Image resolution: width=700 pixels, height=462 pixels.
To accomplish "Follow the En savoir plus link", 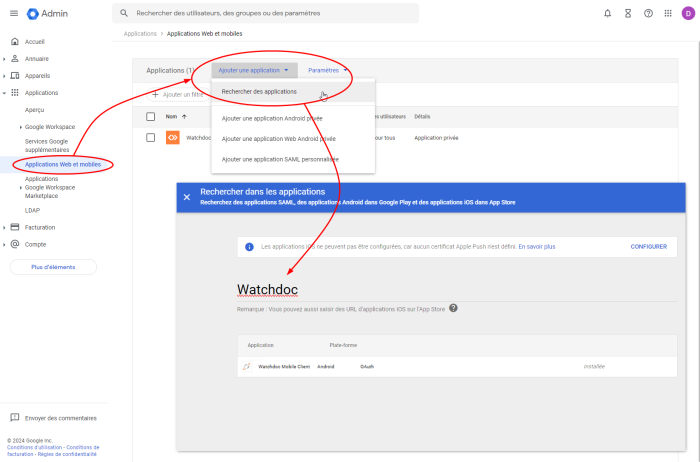I will (x=536, y=246).
